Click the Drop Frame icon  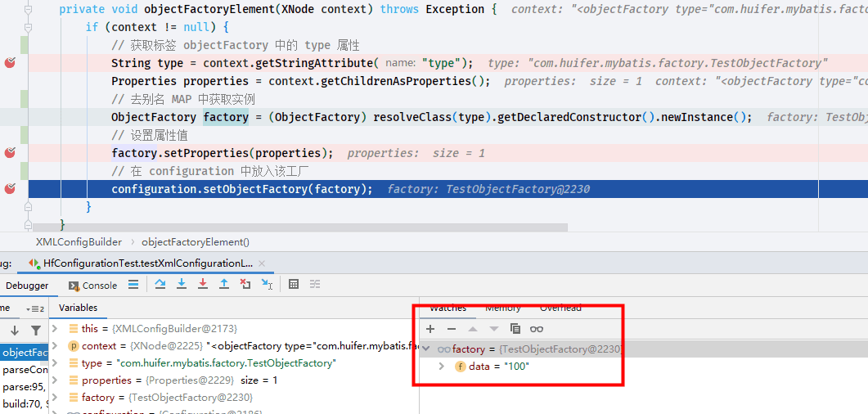coord(245,284)
